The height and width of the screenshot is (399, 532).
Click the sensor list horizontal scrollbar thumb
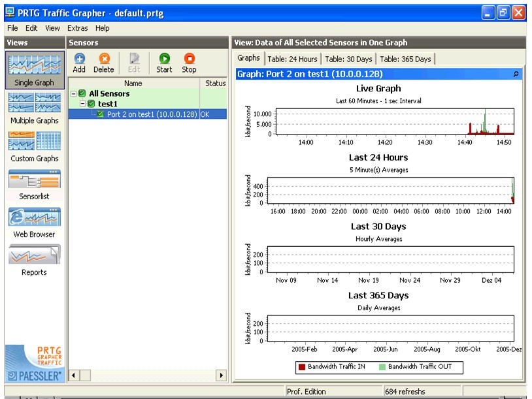[x=85, y=375]
